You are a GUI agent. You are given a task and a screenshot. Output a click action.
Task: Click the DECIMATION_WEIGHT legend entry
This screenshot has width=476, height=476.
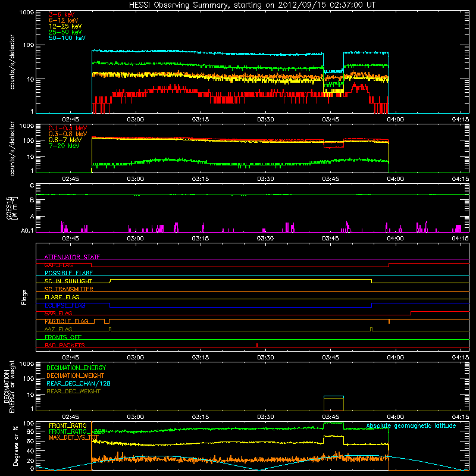(x=76, y=375)
